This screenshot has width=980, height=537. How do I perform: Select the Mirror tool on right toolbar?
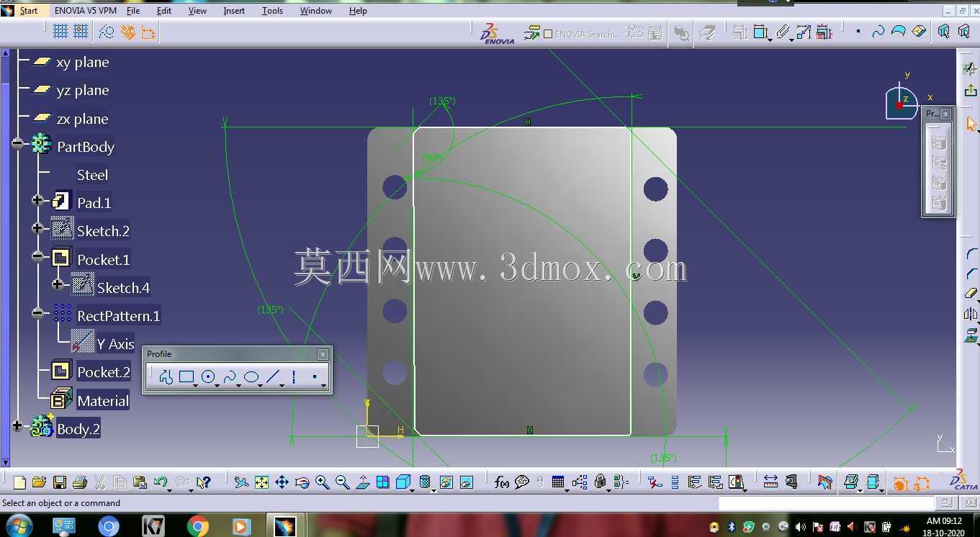[x=971, y=315]
